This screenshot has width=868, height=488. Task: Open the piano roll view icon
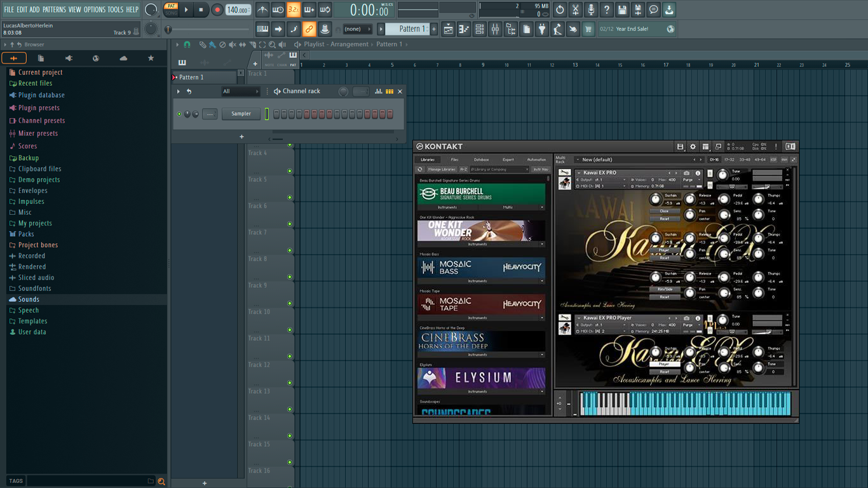point(464,29)
